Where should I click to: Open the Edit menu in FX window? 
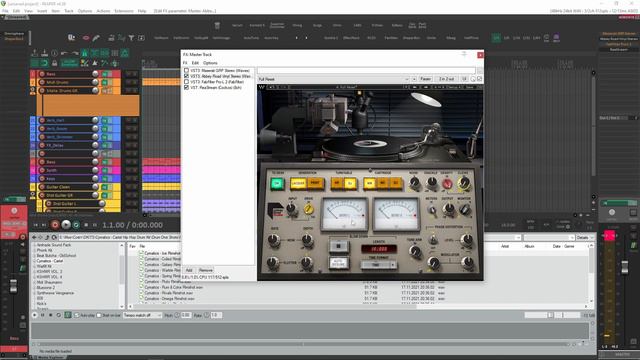195,63
